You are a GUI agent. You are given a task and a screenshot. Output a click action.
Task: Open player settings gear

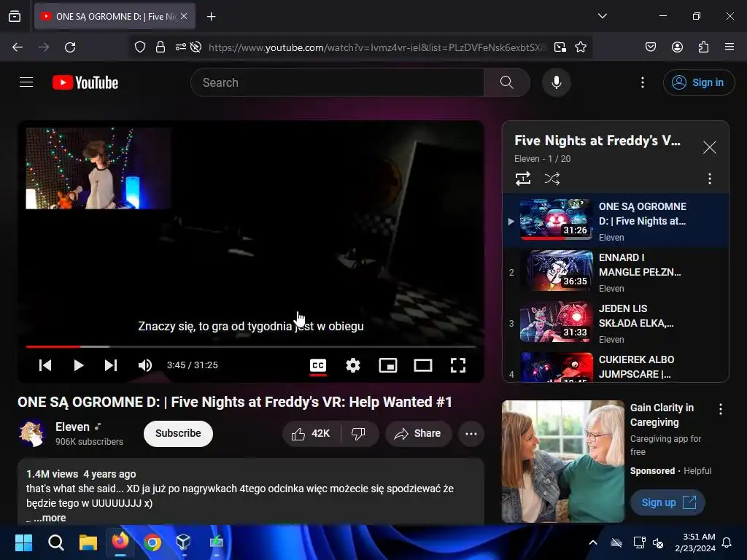point(353,365)
